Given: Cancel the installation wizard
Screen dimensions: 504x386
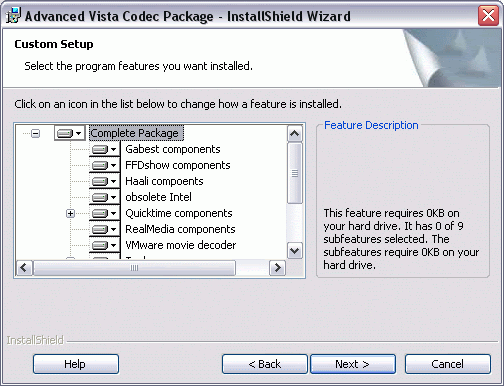Looking at the screenshot, I should point(448,364).
